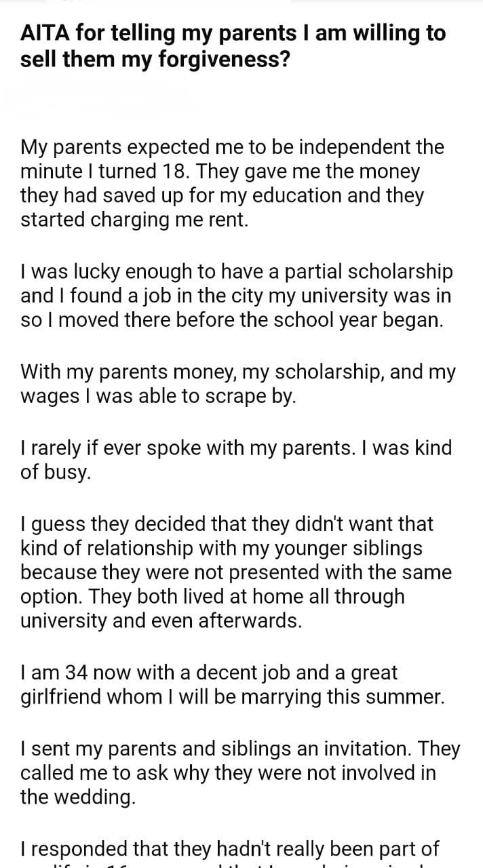This screenshot has width=483, height=868.
Task: Click paragraph "I rarely if ever spoke"
Action: pos(236,459)
